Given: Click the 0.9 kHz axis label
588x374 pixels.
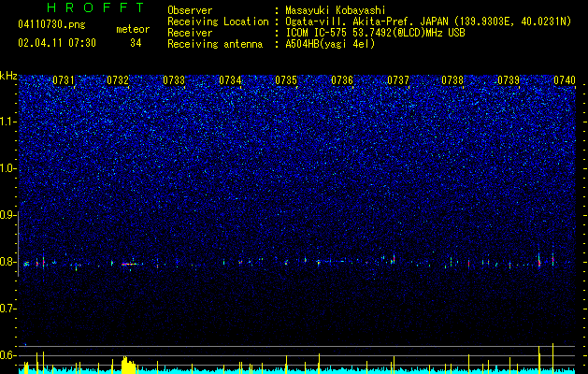Looking at the screenshot, I should [x=8, y=215].
